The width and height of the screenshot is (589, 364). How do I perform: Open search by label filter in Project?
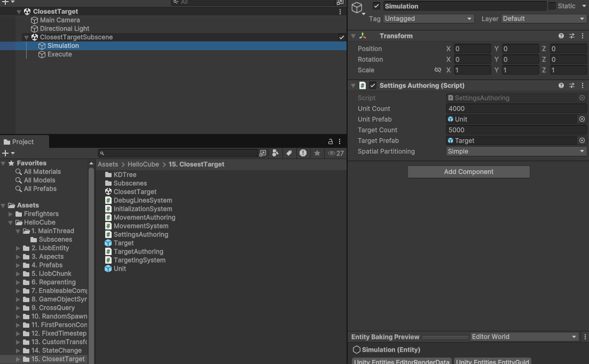tap(289, 153)
